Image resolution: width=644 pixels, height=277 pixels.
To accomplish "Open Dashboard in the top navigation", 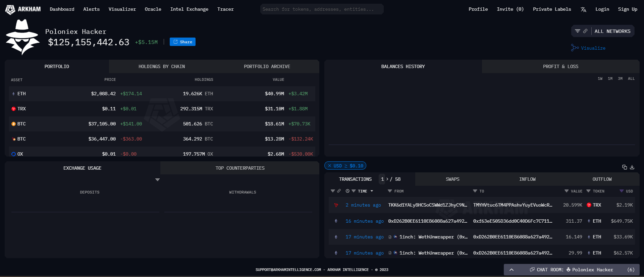I will click(62, 9).
